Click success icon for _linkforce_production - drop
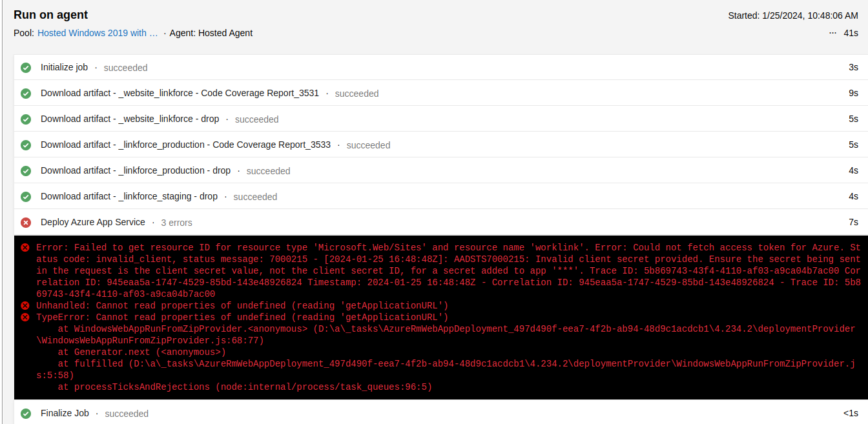This screenshot has height=424, width=868. coord(26,171)
